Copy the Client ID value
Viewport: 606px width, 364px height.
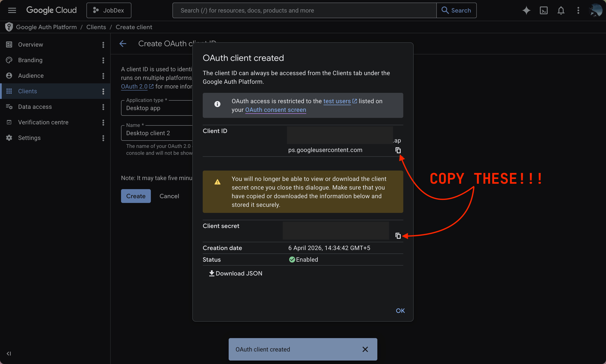pos(398,150)
